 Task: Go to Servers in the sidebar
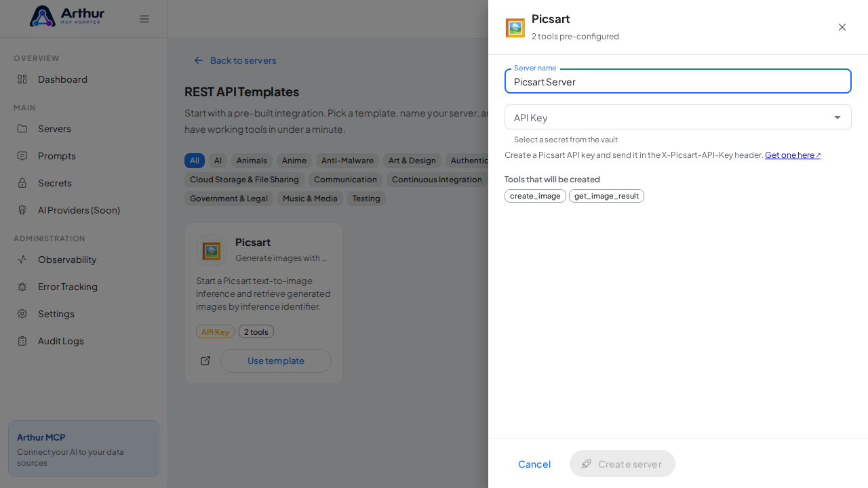coord(84,129)
